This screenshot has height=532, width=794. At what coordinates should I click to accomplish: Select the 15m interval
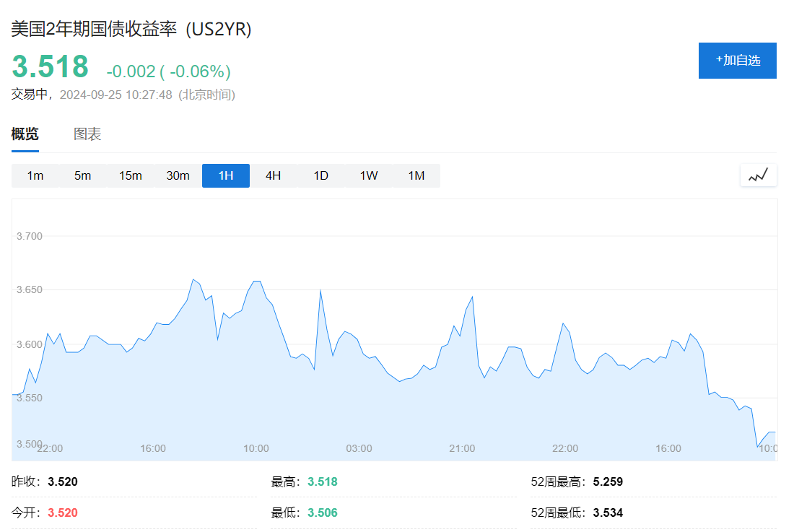click(130, 175)
